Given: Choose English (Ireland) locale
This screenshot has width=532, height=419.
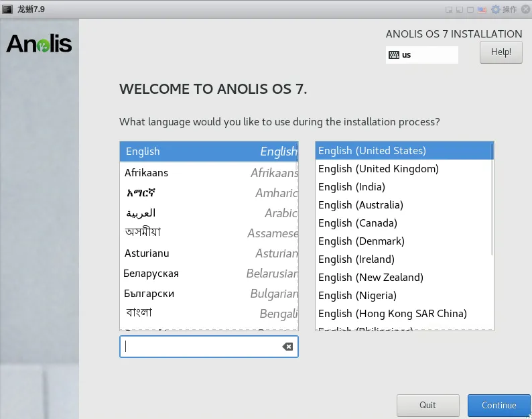Looking at the screenshot, I should (403, 259).
